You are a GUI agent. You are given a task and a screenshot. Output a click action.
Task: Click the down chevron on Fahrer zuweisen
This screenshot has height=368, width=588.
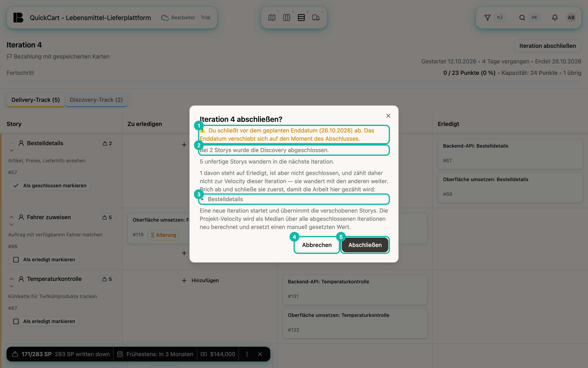pos(11,224)
